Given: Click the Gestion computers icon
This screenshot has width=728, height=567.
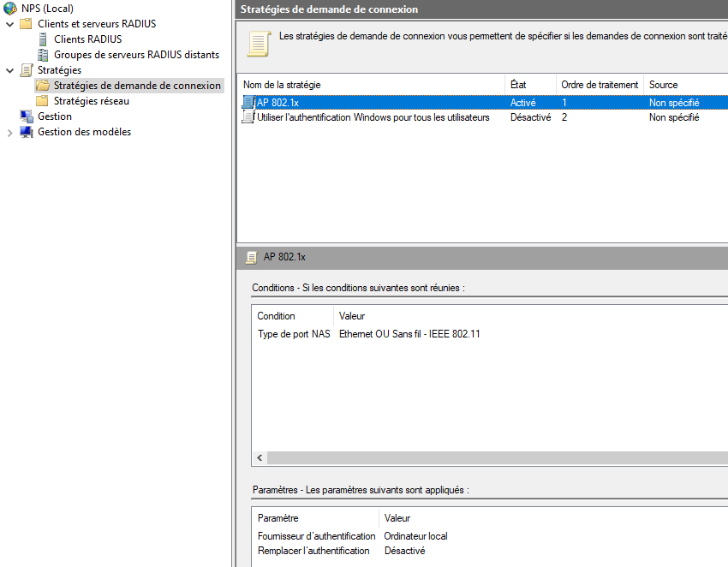Looking at the screenshot, I should [x=27, y=116].
